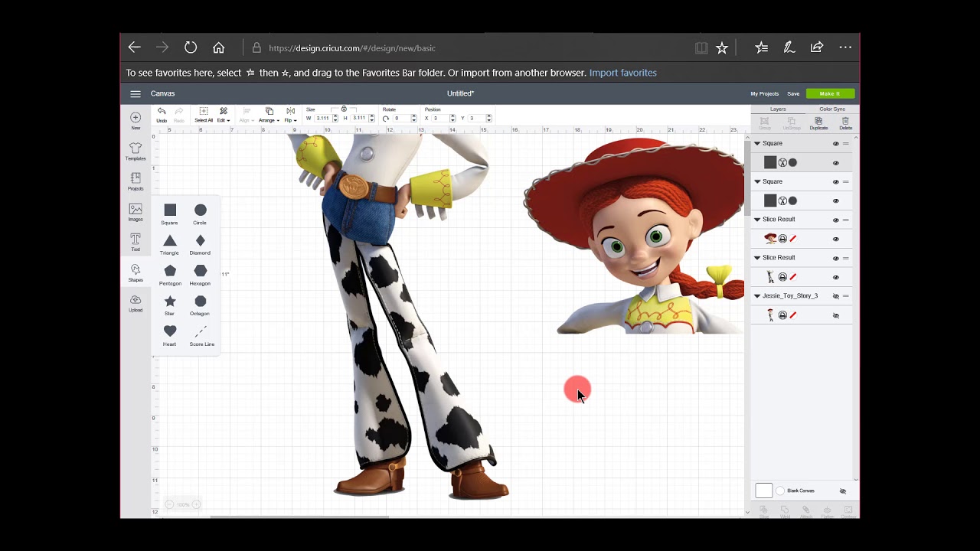Hide the first Square sublayer

[836, 163]
